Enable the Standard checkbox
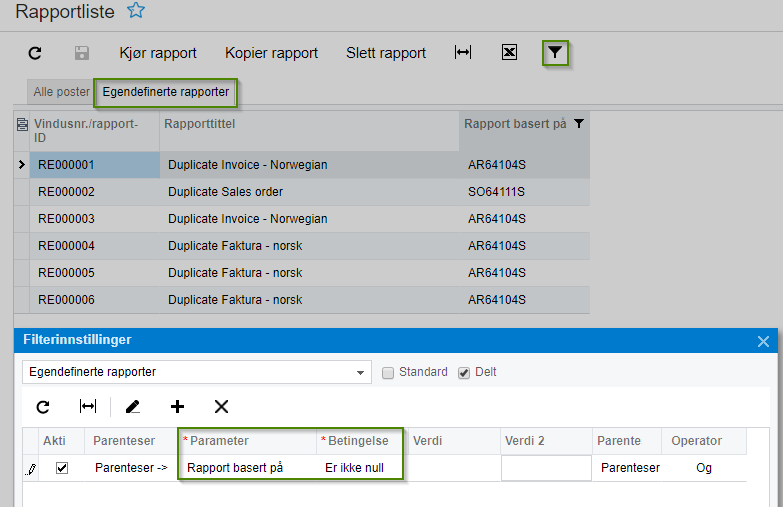Screen dimensions: 783x507 (x=388, y=372)
